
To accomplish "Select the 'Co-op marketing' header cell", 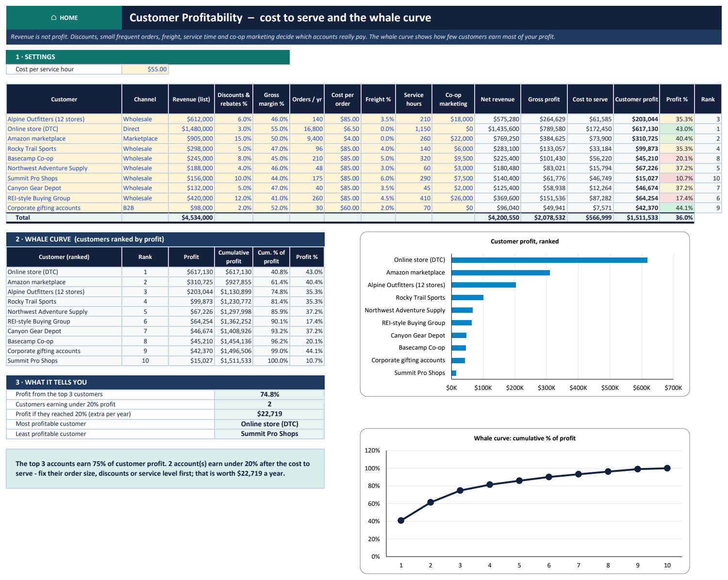I will pos(453,99).
